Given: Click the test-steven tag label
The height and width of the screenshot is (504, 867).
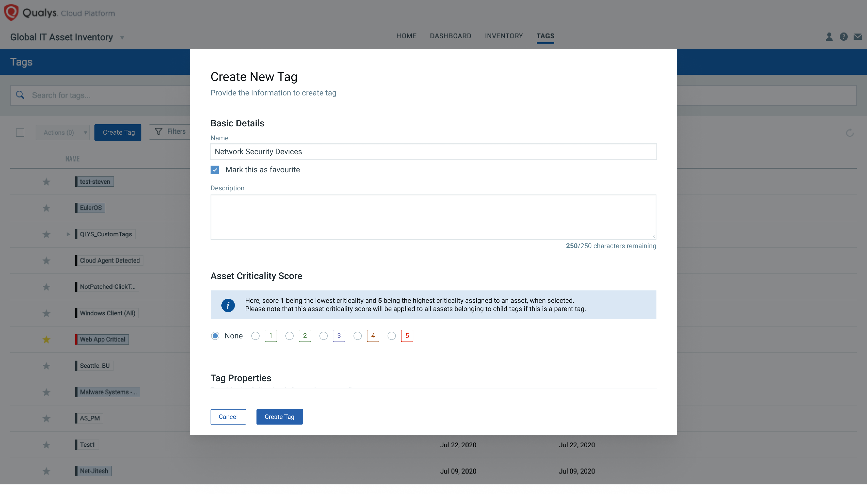Looking at the screenshot, I should tap(95, 182).
